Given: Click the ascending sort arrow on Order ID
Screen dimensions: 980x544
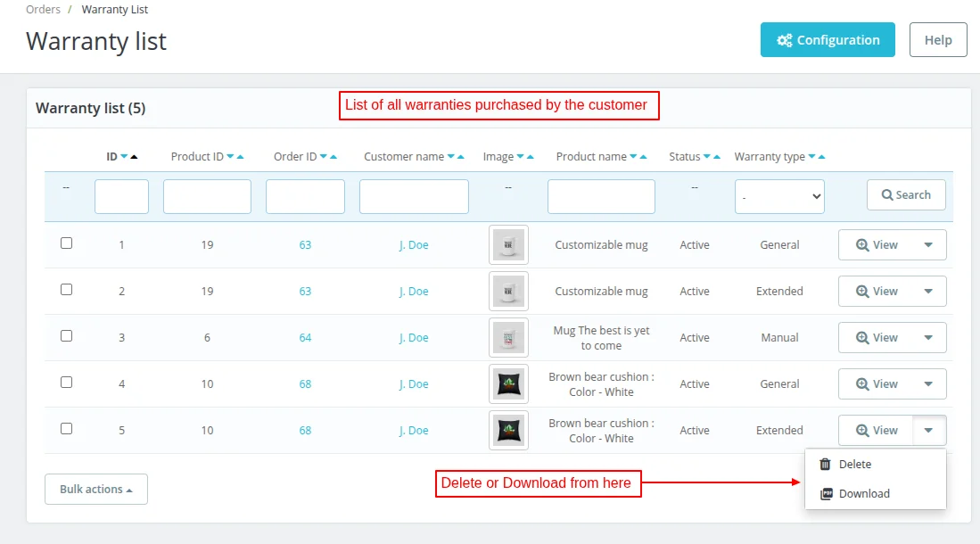Looking at the screenshot, I should pos(333,156).
